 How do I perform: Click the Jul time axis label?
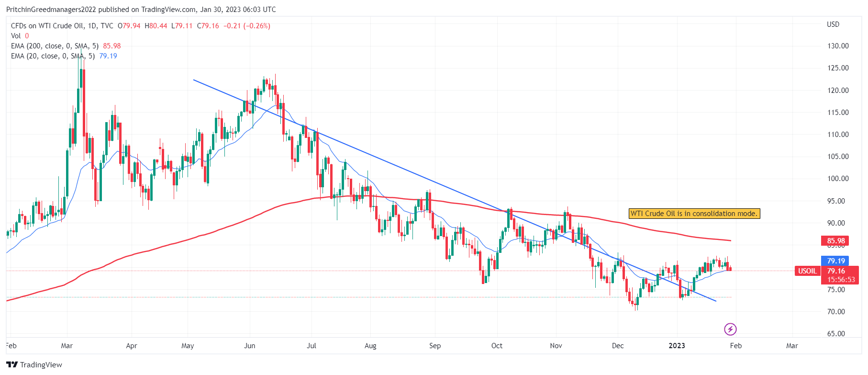tap(312, 346)
